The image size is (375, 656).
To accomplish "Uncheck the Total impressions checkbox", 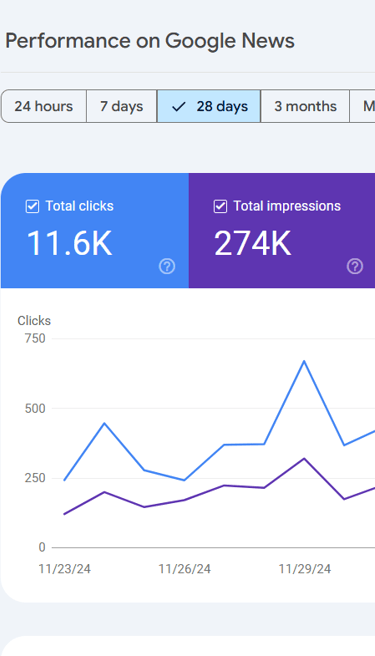I will point(220,206).
